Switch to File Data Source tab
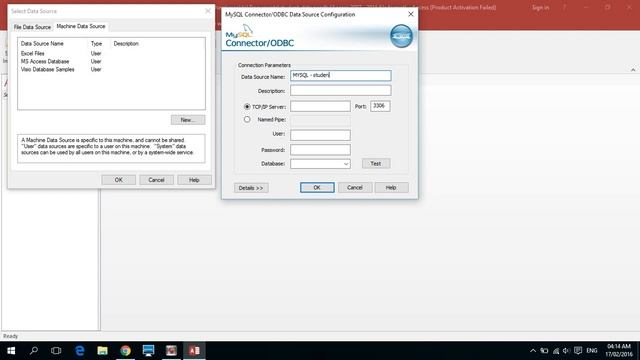Screen dimensions: 640x360 point(32,27)
